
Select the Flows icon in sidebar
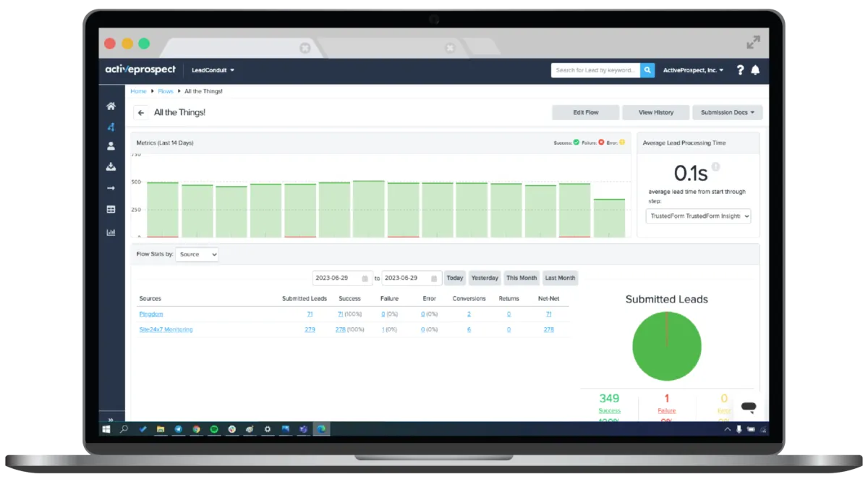click(x=111, y=127)
